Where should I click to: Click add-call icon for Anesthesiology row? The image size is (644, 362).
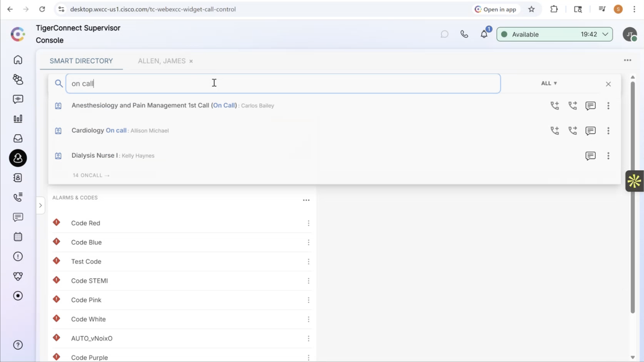[555, 106]
